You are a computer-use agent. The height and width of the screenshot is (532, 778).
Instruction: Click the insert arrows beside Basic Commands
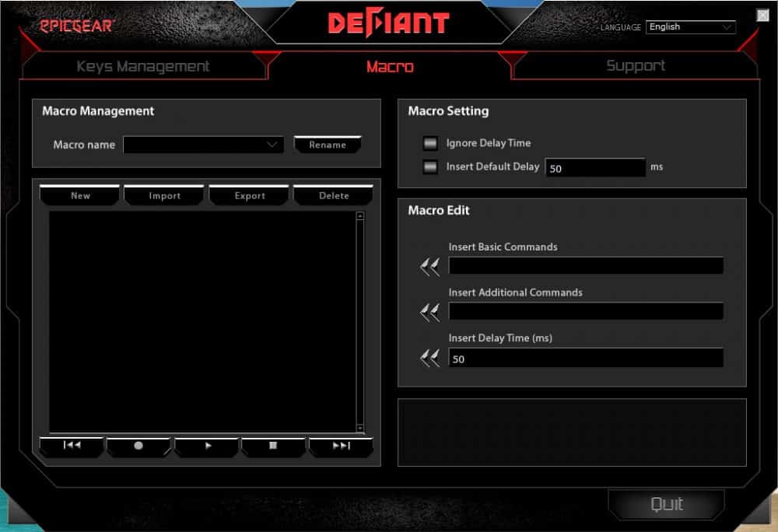(x=429, y=267)
